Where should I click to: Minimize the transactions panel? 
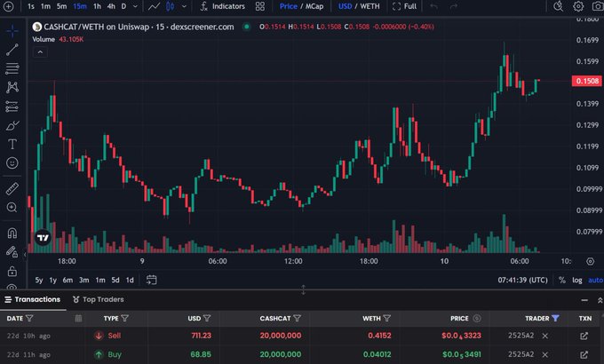click(x=584, y=300)
